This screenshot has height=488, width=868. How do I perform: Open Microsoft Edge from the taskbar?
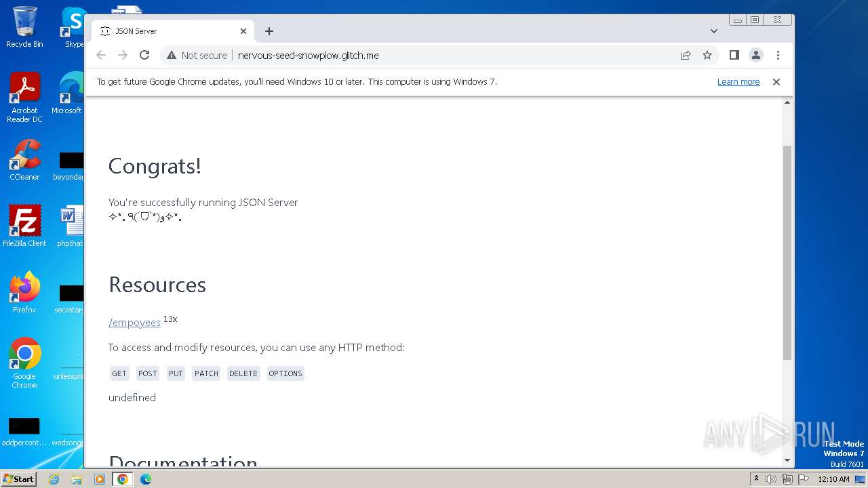(x=146, y=479)
